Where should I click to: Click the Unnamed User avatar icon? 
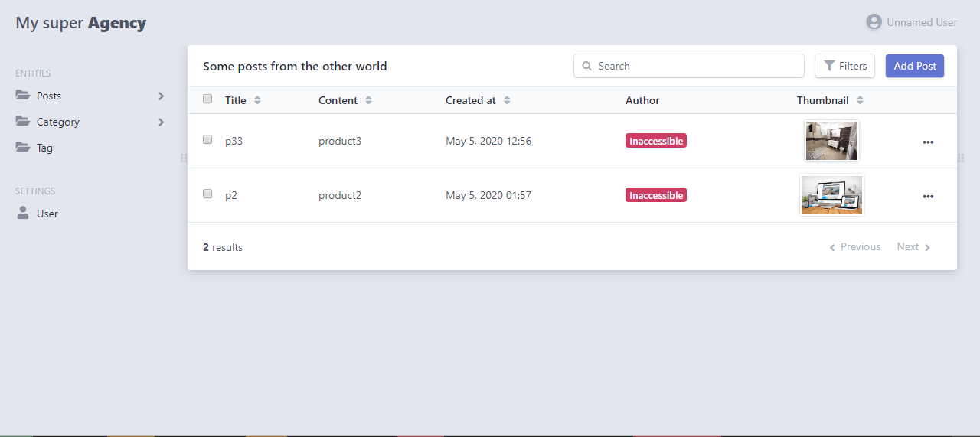tap(874, 21)
